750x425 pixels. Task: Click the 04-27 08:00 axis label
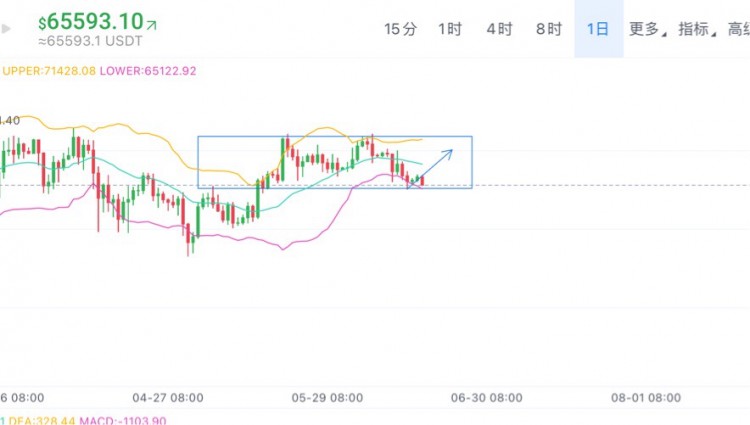168,398
